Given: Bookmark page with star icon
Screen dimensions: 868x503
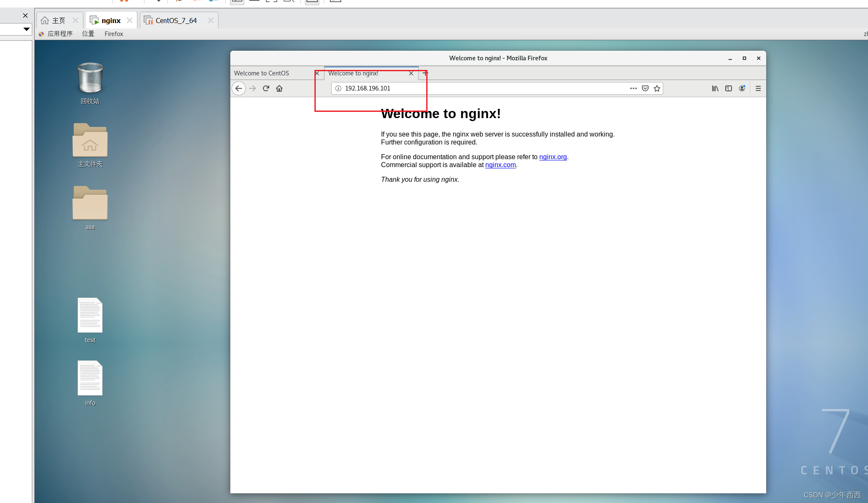Looking at the screenshot, I should tap(657, 88).
